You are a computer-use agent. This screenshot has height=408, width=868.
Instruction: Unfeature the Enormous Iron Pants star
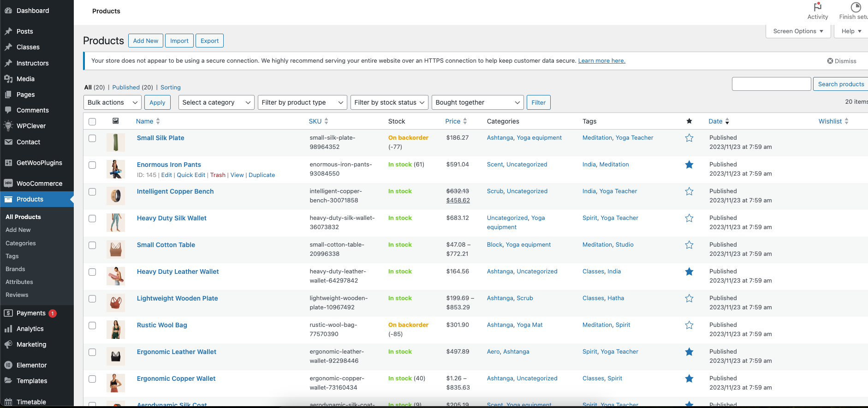[x=689, y=165]
